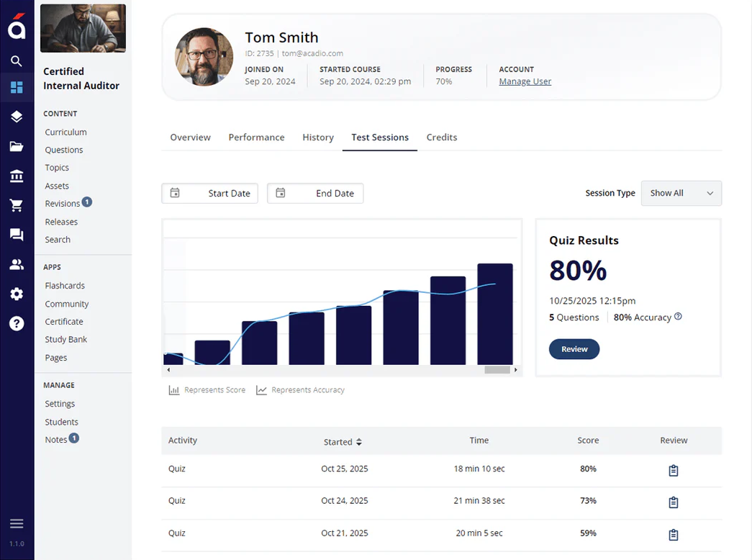Open the chat messages icon
The height and width of the screenshot is (560, 752).
tap(17, 235)
